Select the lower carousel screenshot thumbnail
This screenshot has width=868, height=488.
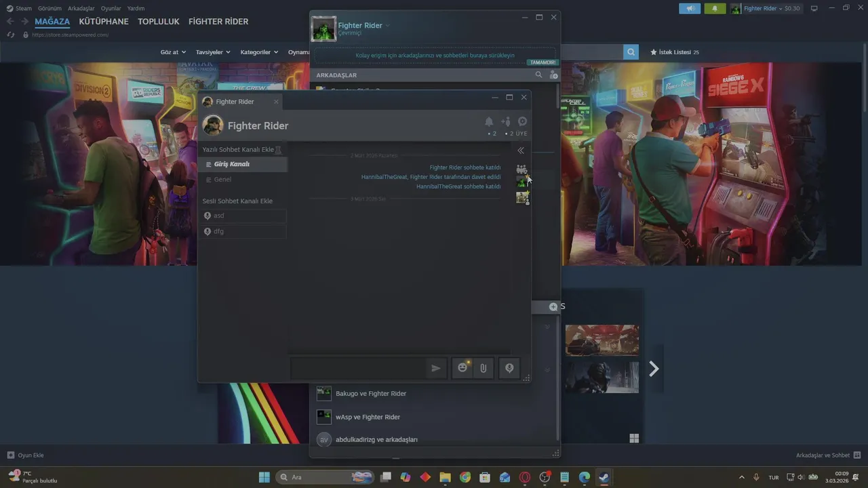pyautogui.click(x=602, y=378)
